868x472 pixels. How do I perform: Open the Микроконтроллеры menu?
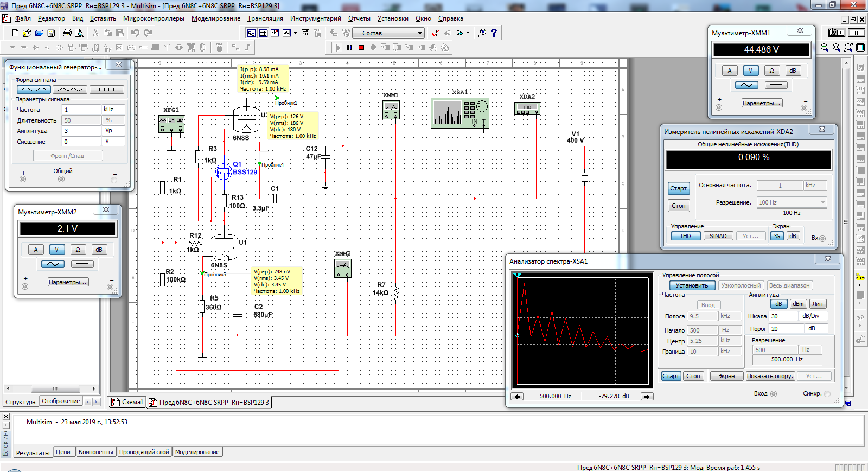(154, 18)
